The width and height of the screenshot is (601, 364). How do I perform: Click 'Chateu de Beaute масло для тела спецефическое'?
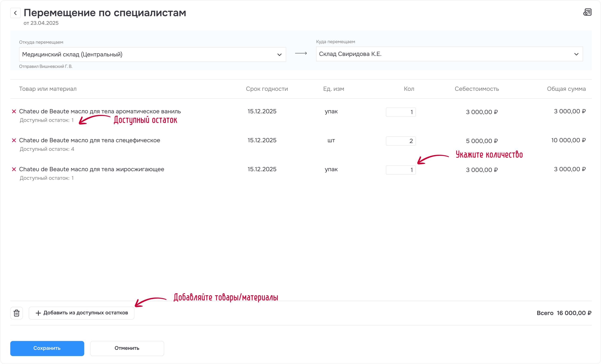(89, 140)
